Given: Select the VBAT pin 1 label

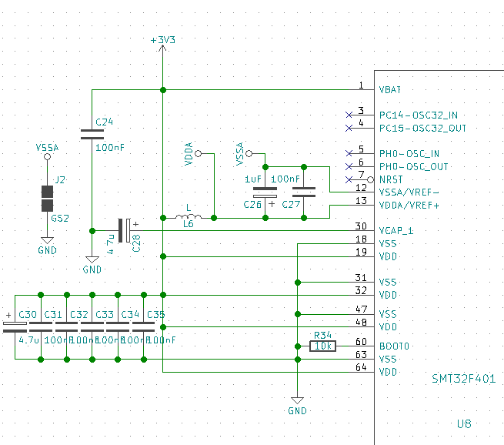Looking at the screenshot, I should click(x=390, y=90).
